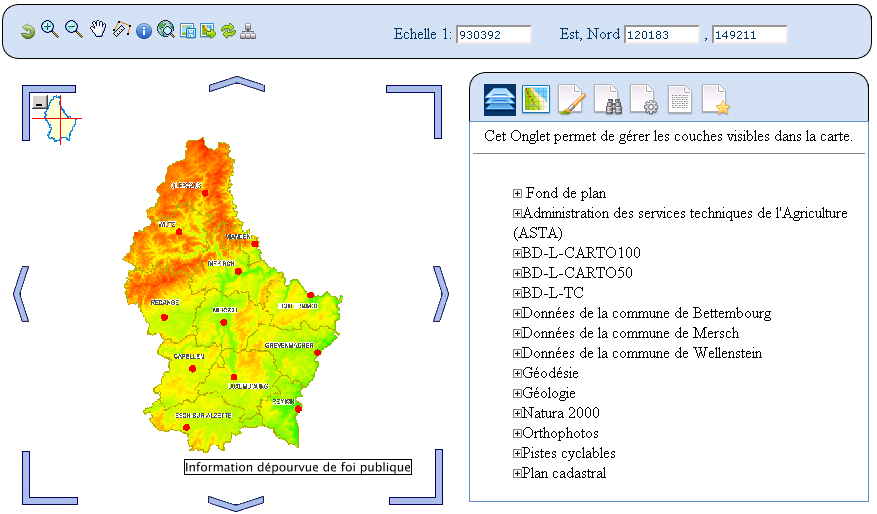The width and height of the screenshot is (877, 514).
Task: Select the zoom in magnifier tool
Action: coord(49,30)
